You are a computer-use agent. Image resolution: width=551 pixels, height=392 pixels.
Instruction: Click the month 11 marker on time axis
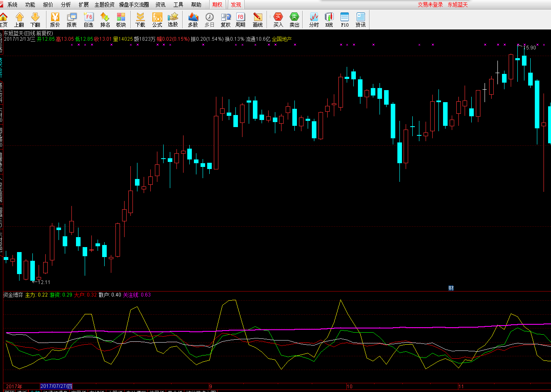point(461,387)
